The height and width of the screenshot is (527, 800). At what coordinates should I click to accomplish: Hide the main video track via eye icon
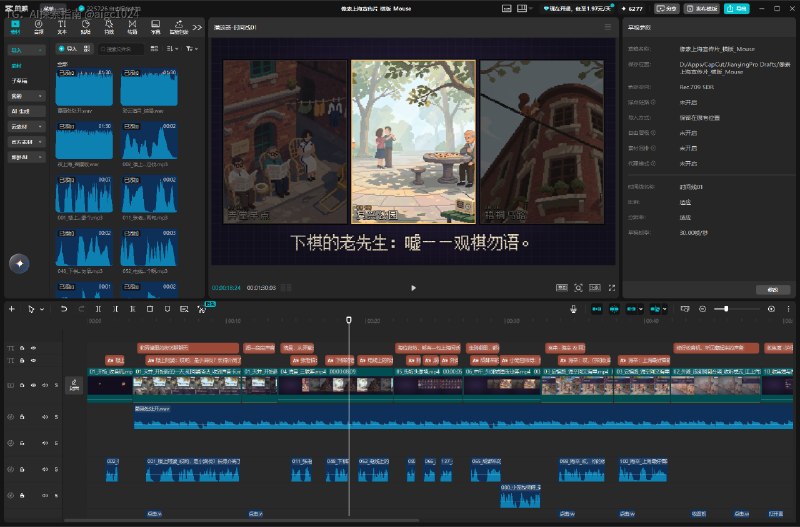tap(33, 385)
